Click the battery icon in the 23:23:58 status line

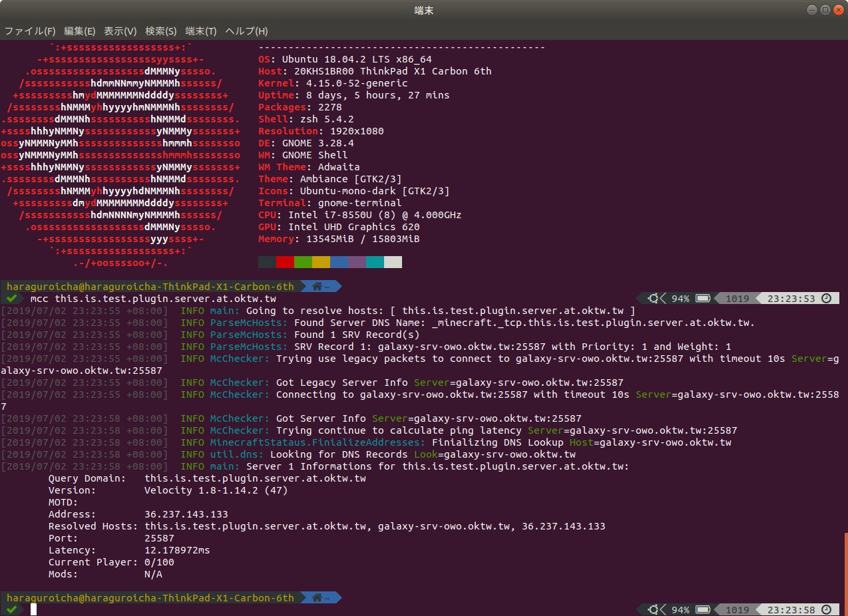702,610
